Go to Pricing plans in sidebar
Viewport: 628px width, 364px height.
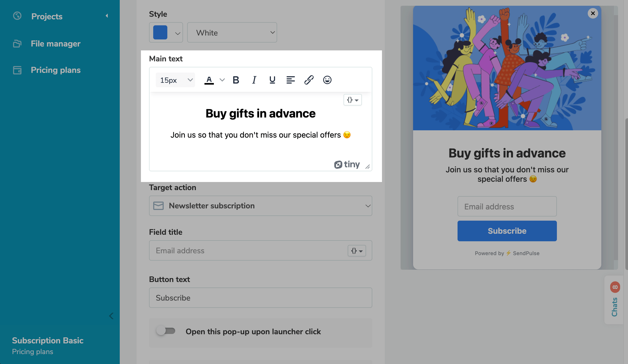pos(55,70)
